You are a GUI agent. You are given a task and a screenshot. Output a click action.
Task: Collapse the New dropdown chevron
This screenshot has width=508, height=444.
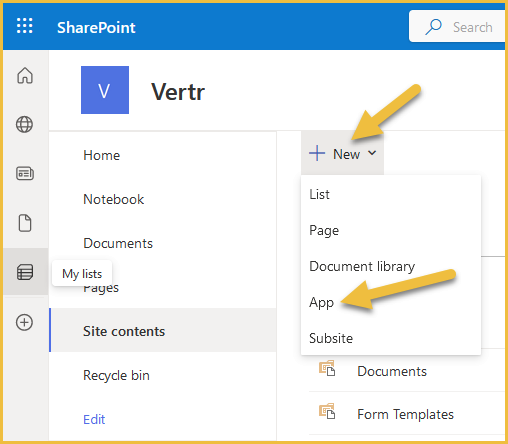pos(372,153)
